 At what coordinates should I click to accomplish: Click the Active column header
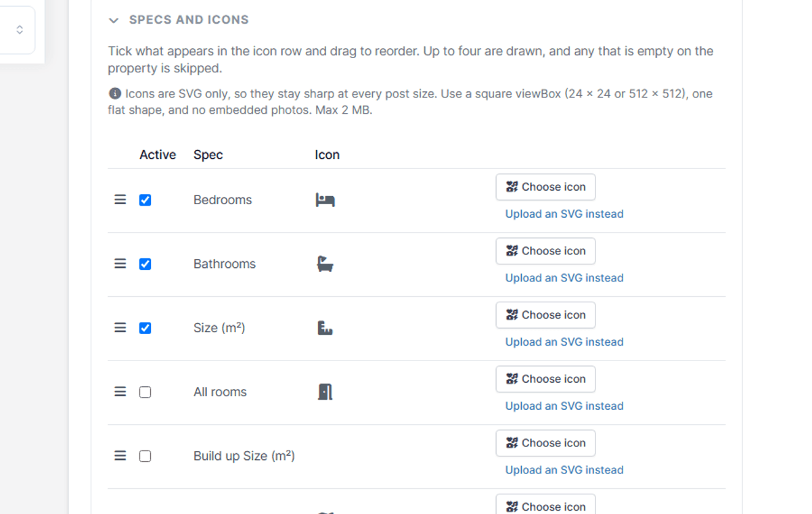click(158, 155)
